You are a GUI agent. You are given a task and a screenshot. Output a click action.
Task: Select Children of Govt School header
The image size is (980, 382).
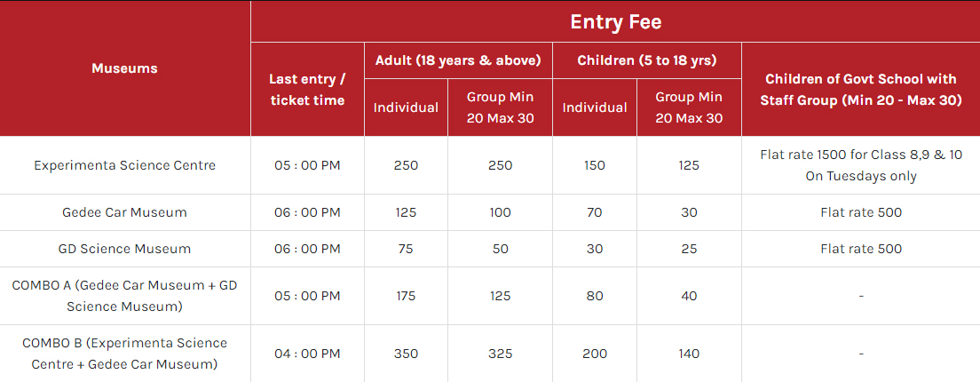[861, 90]
